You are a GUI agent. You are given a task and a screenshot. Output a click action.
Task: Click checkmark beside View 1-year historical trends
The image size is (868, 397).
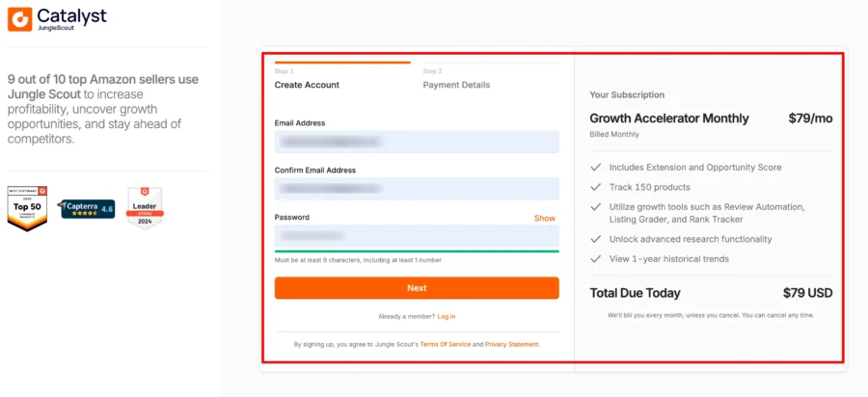pyautogui.click(x=596, y=258)
